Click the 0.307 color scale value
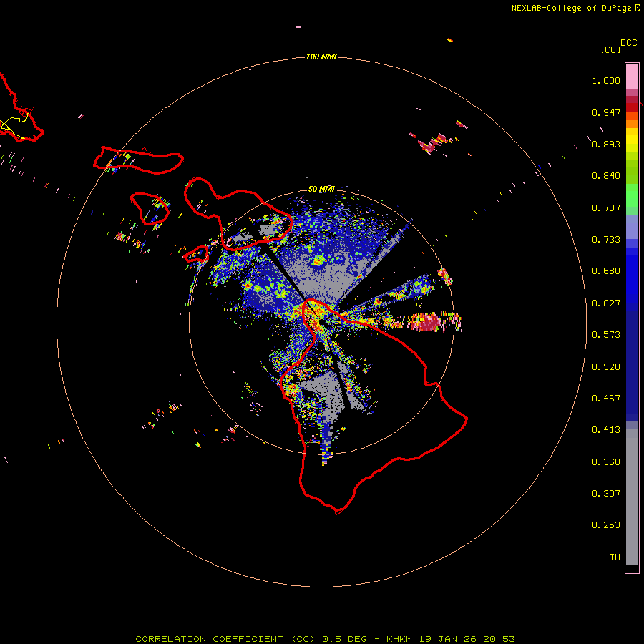Screen dimensions: 644x644 [x=606, y=494]
